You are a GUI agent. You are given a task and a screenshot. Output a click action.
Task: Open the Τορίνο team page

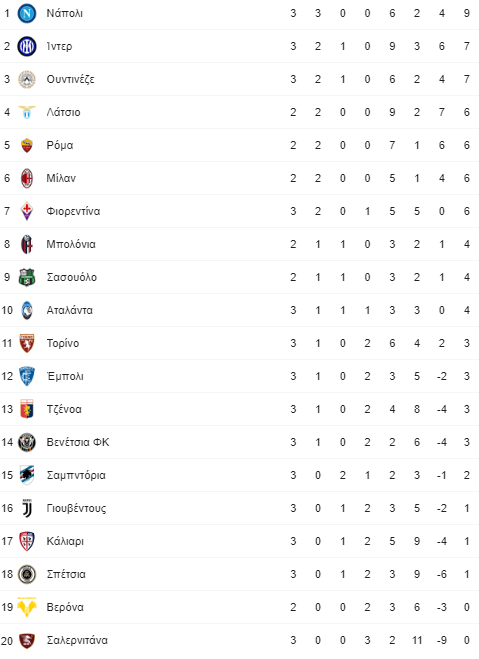(63, 343)
